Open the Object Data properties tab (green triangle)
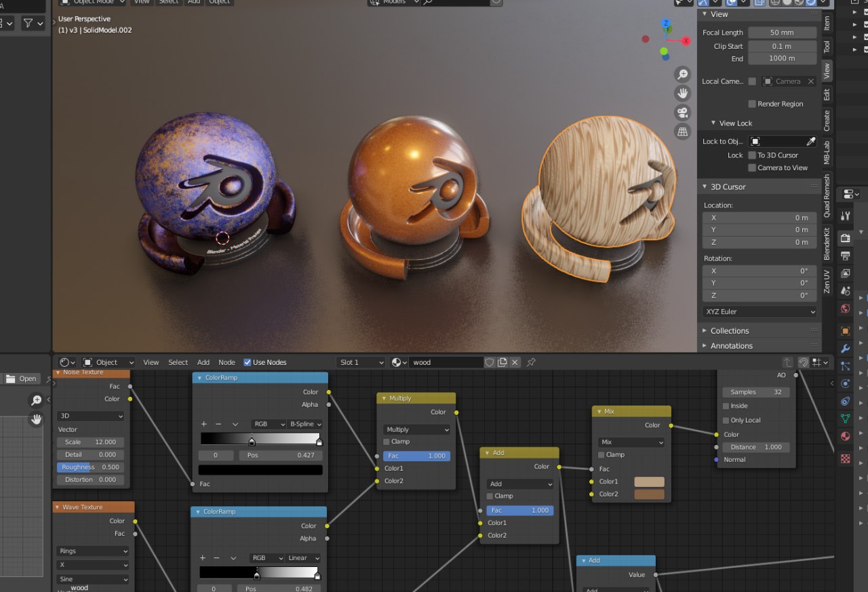 (845, 419)
